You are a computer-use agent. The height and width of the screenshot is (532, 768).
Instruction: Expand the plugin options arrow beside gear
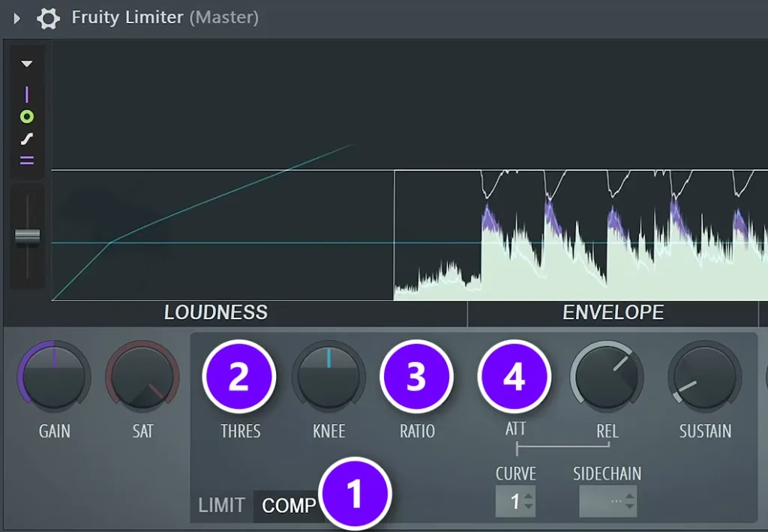(x=16, y=19)
